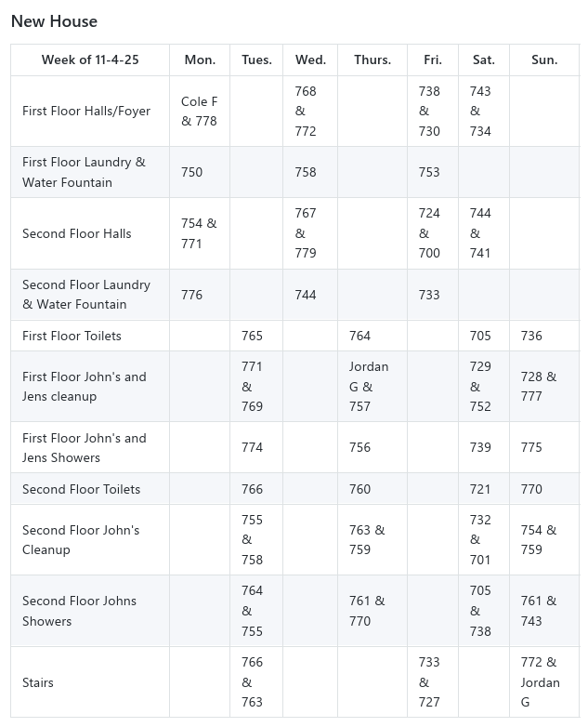Image resolution: width=588 pixels, height=727 pixels.
Task: Select the "Week of 11-4-25" header cell
Action: click(x=90, y=59)
